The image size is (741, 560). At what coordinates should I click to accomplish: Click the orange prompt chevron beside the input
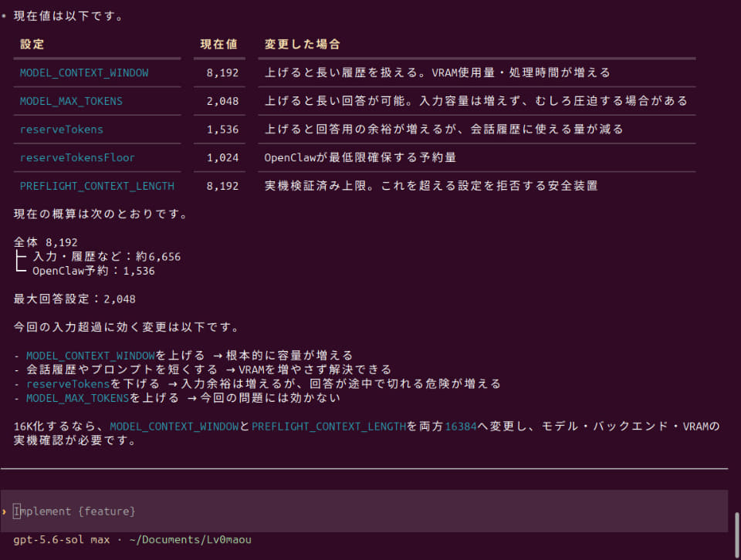click(x=5, y=511)
